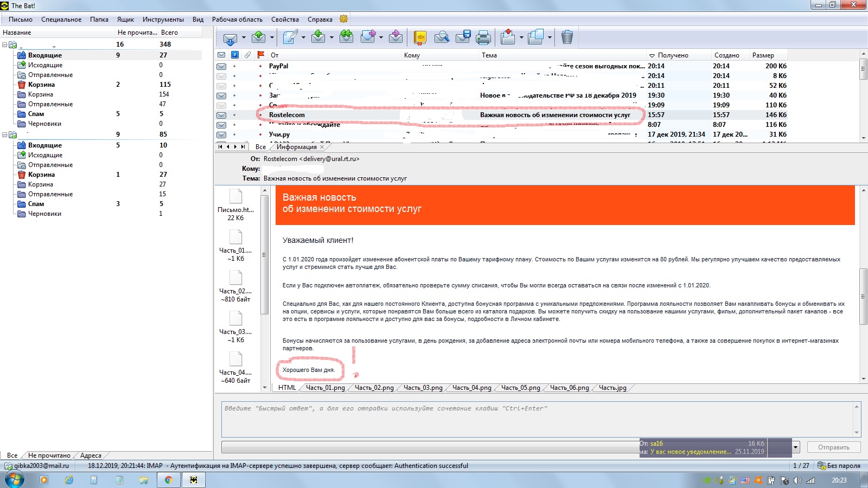The height and width of the screenshot is (488, 868).
Task: Click the Search messages magnifier icon
Action: click(442, 37)
